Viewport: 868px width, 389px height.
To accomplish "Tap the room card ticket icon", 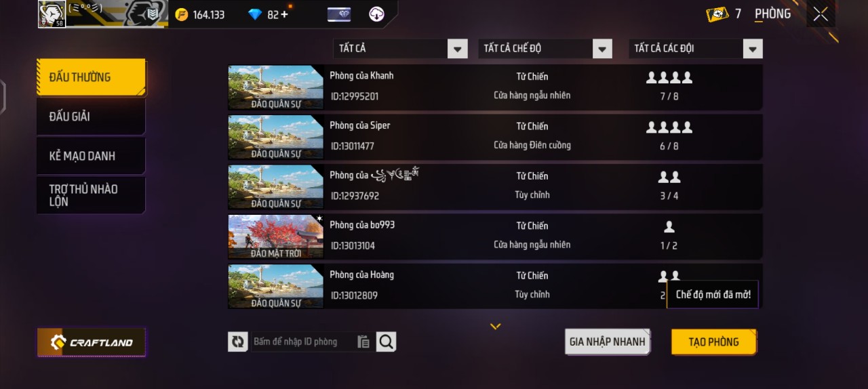I will pyautogui.click(x=717, y=14).
